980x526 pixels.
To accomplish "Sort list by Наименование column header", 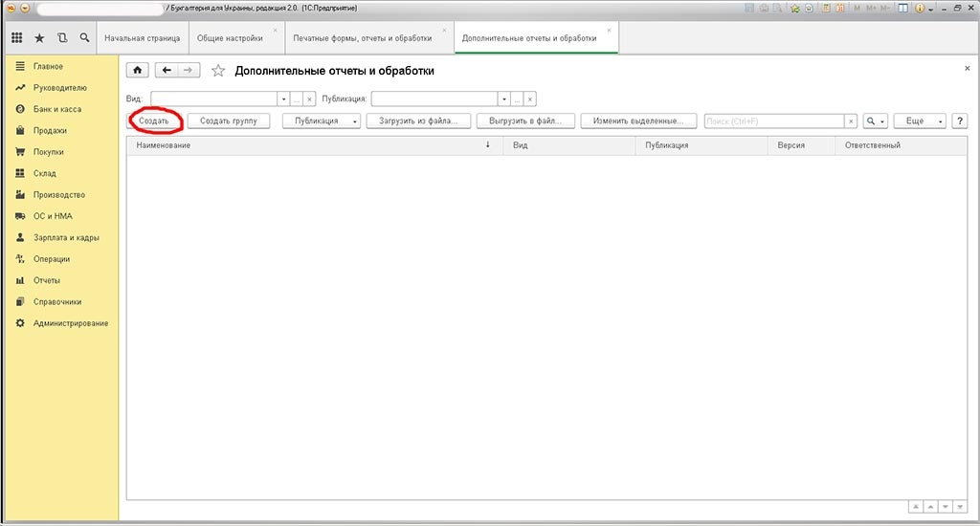I will [x=306, y=145].
